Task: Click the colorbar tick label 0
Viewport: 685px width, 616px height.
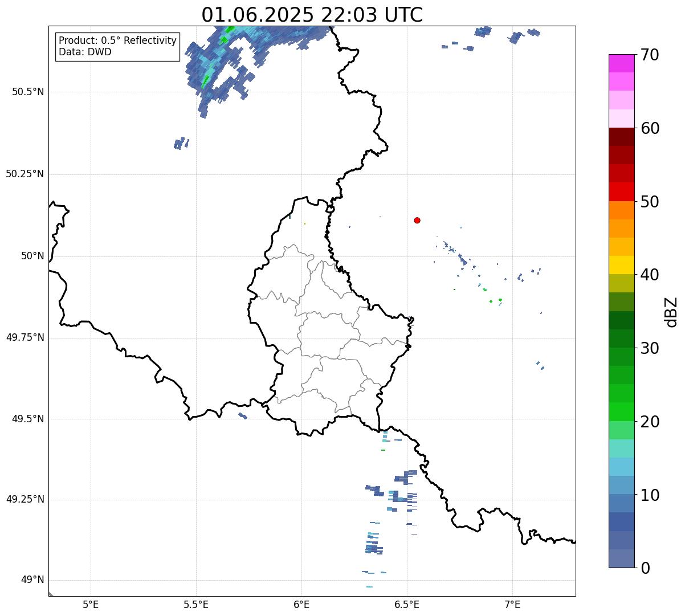Action: (x=645, y=568)
